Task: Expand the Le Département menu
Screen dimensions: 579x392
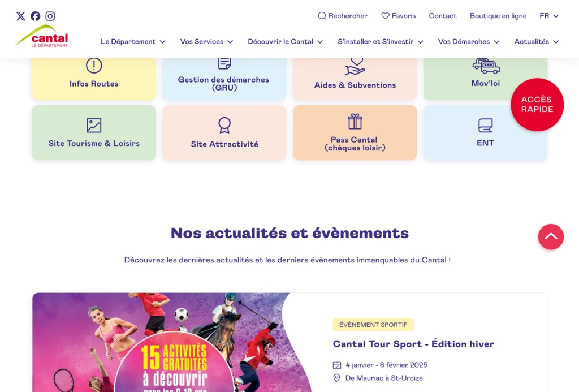Action: point(133,42)
